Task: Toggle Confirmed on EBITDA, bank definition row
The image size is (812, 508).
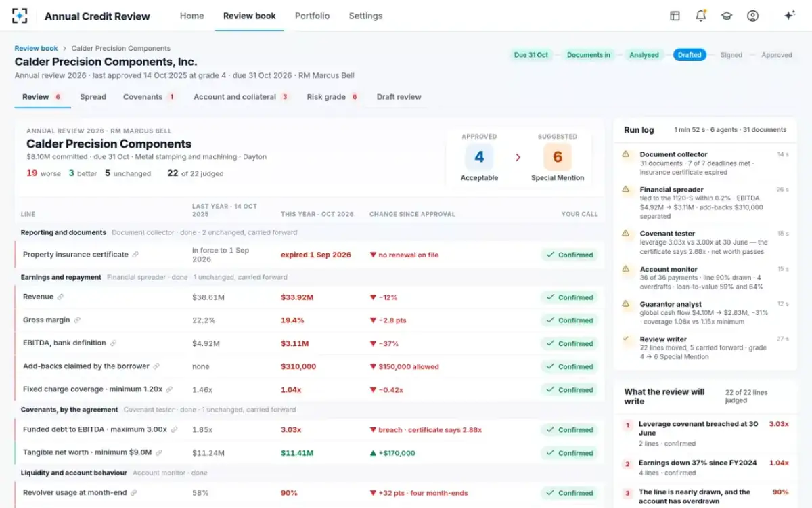Action: point(570,343)
